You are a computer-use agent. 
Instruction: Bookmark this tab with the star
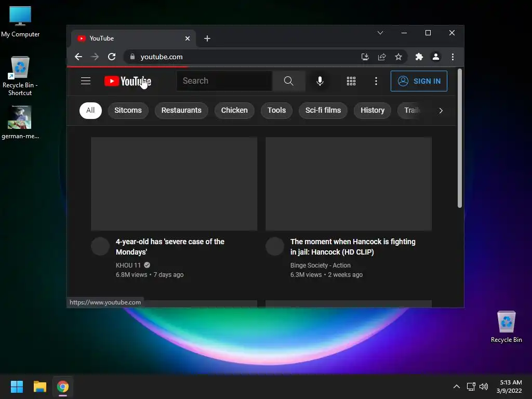[398, 57]
